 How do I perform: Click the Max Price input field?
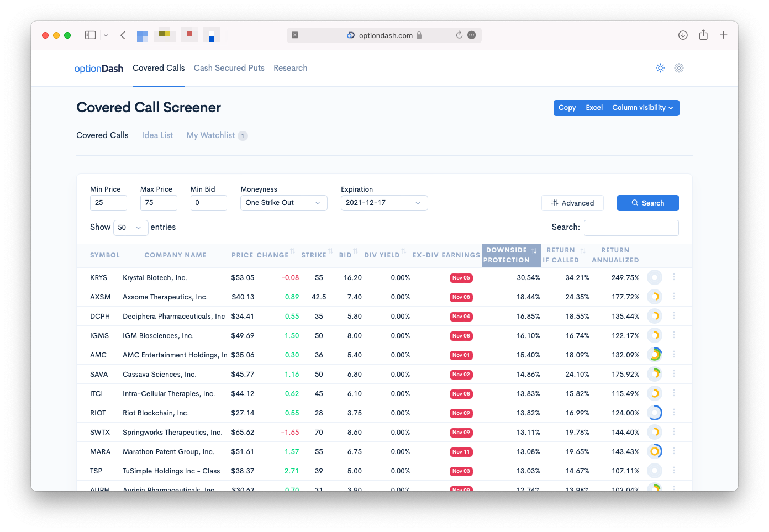159,203
